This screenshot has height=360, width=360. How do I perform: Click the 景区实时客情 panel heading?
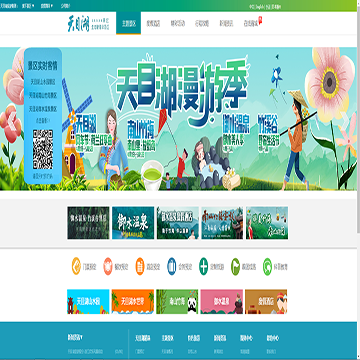click(x=43, y=66)
